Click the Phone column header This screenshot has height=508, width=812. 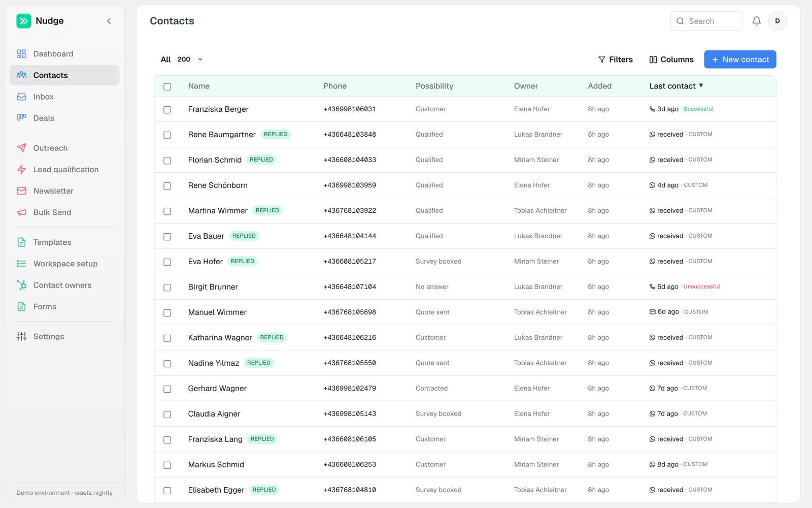click(335, 86)
